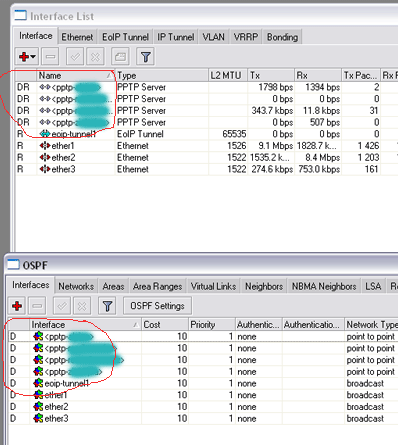
Task: Click the OSPF Settings button
Action: [x=157, y=306]
